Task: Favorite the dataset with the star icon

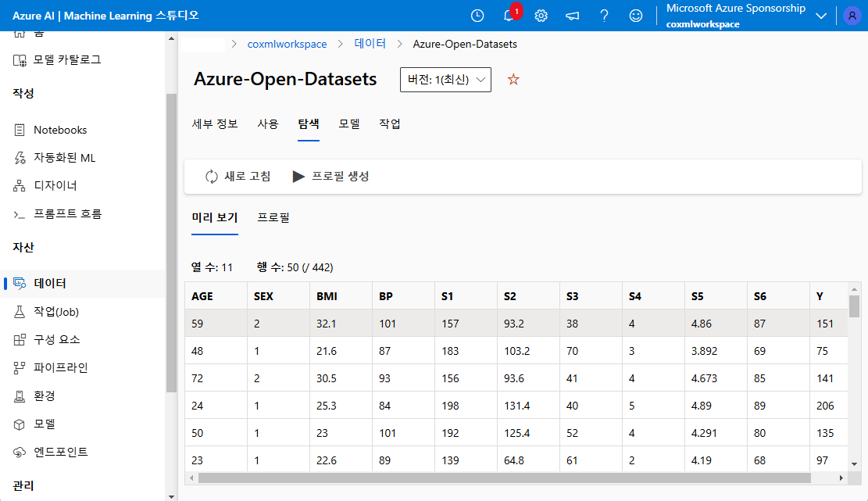Action: coord(514,79)
